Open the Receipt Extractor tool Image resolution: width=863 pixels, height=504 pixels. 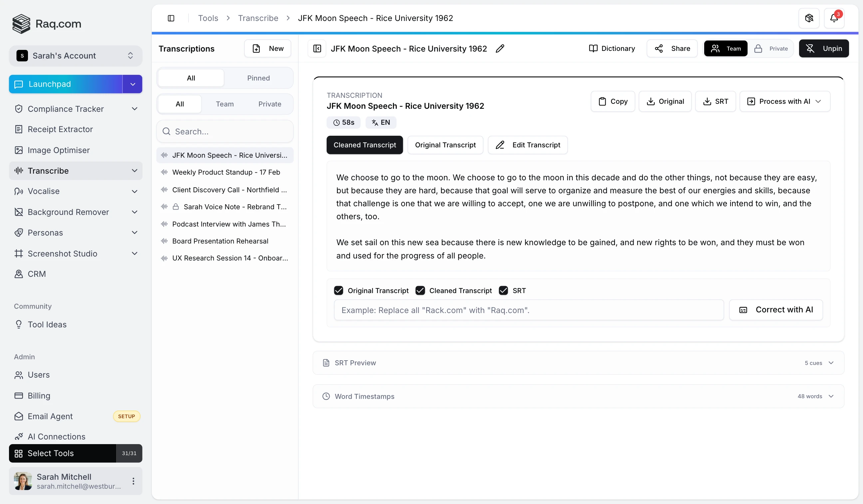point(60,129)
